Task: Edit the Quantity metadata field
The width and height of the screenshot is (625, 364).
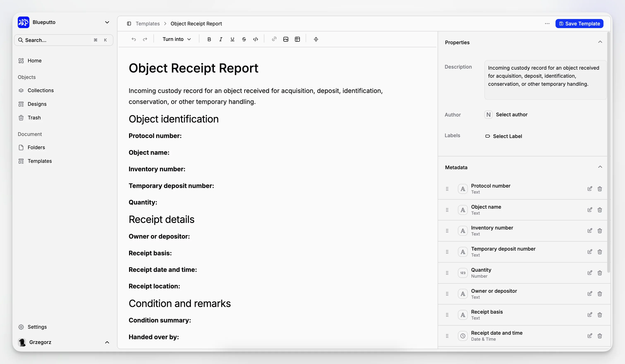Action: coord(590,273)
